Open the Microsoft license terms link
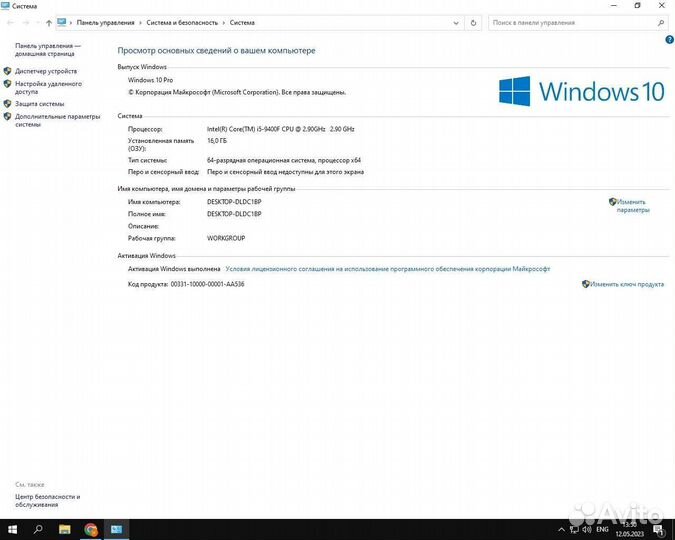 pyautogui.click(x=387, y=268)
